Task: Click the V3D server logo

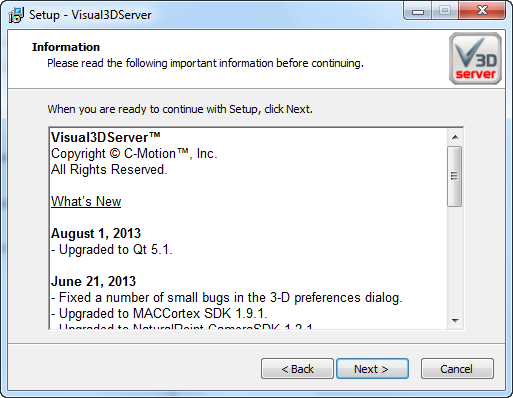Action: (475, 58)
